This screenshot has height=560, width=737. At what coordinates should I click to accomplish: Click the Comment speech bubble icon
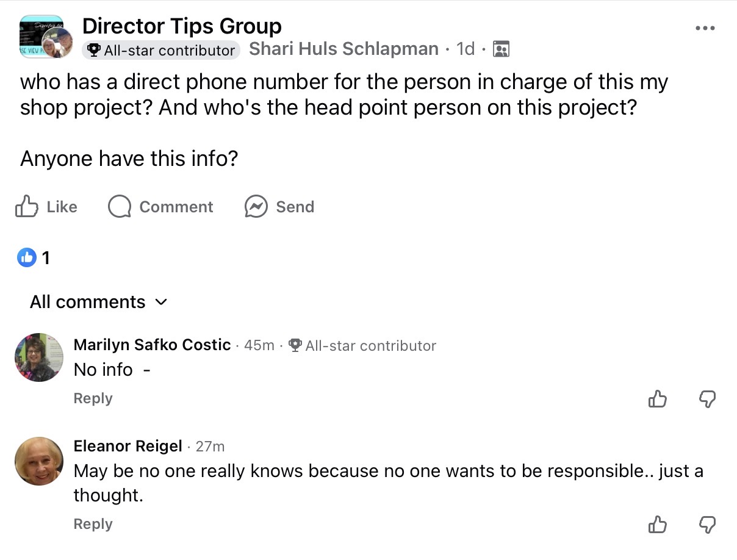(120, 207)
